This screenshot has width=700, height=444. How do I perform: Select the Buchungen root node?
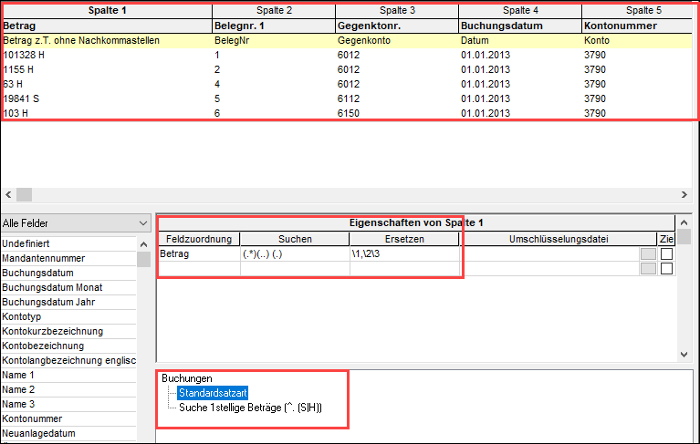point(187,378)
